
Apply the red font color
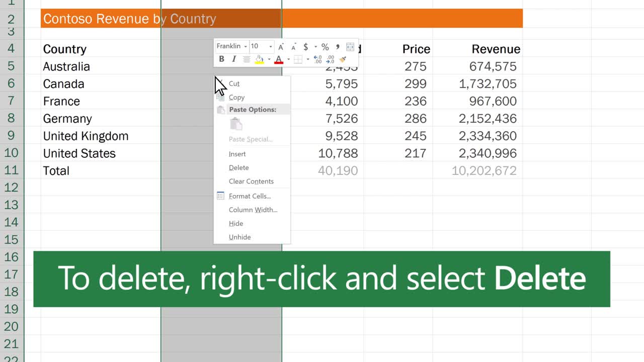click(x=279, y=59)
